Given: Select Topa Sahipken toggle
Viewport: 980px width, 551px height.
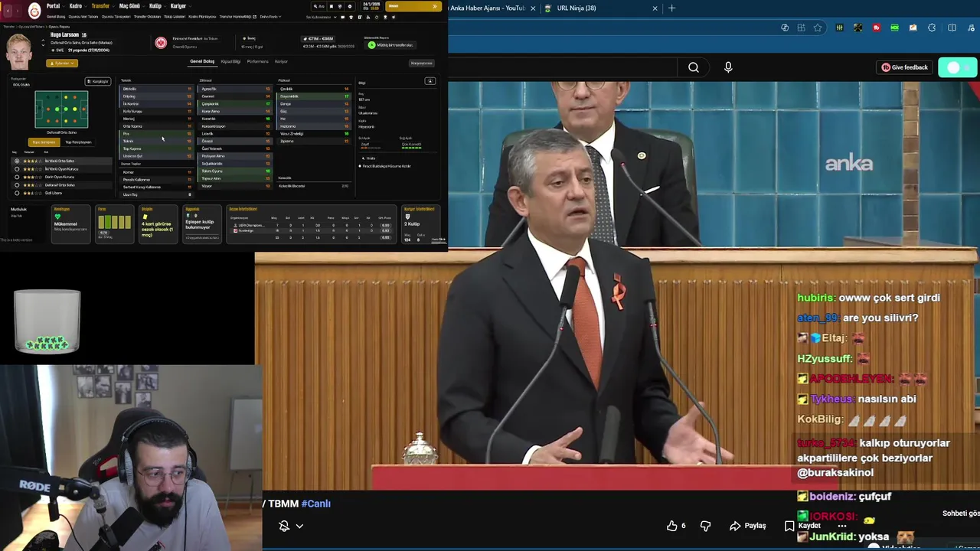Looking at the screenshot, I should tap(43, 142).
